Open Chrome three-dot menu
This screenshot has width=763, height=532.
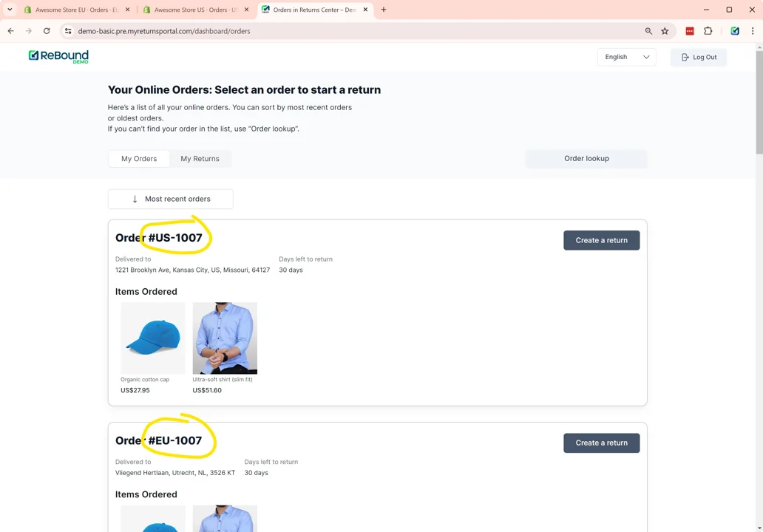tap(753, 30)
